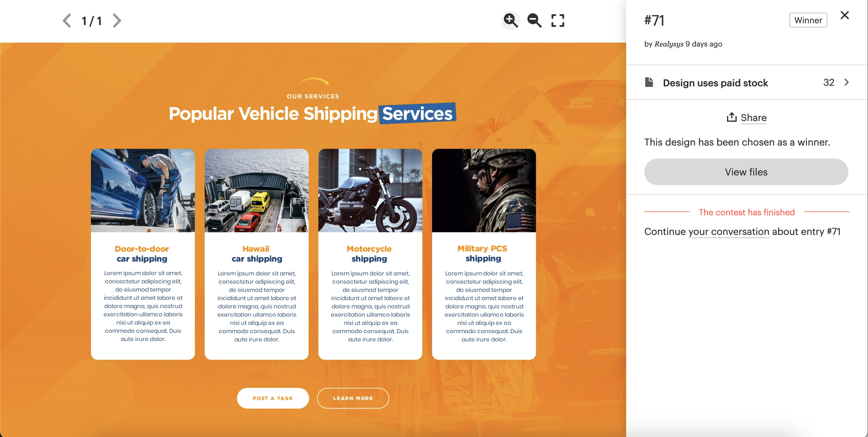Select the Hawaii ferry image
This screenshot has width=868, height=437.
point(256,191)
